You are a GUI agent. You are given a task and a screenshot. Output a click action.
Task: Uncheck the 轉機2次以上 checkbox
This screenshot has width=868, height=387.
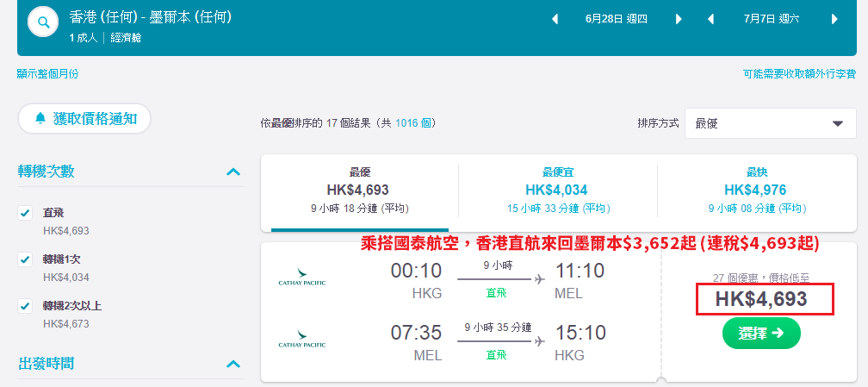click(25, 305)
